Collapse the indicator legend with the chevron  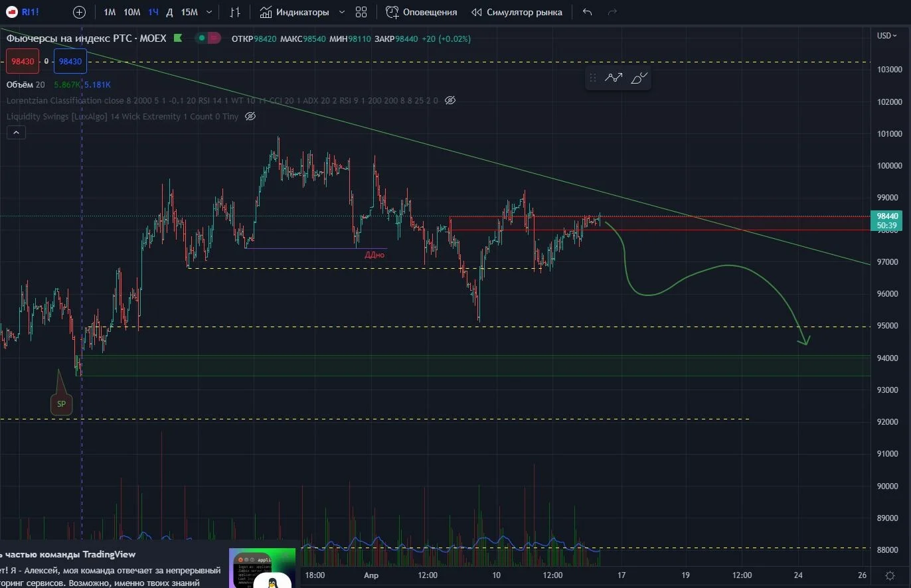click(x=16, y=133)
